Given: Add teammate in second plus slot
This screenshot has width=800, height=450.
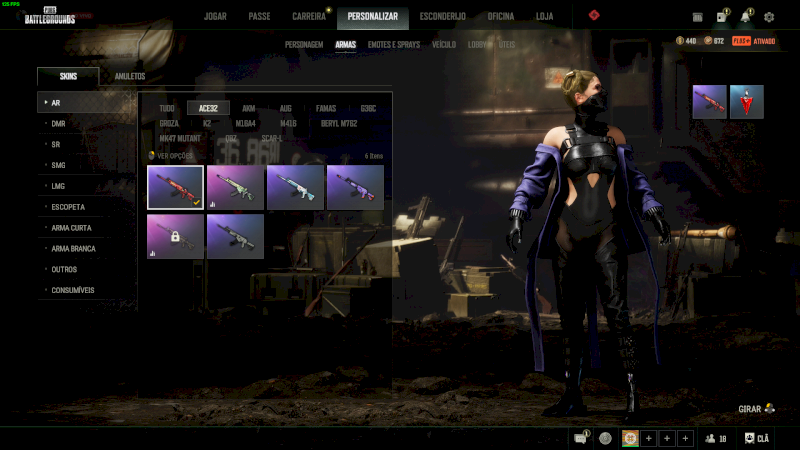Looking at the screenshot, I should [667, 438].
